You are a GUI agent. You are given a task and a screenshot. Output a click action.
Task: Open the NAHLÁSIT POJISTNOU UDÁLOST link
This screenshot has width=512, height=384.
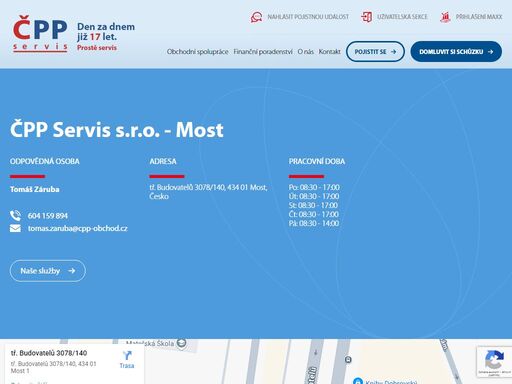coord(308,17)
